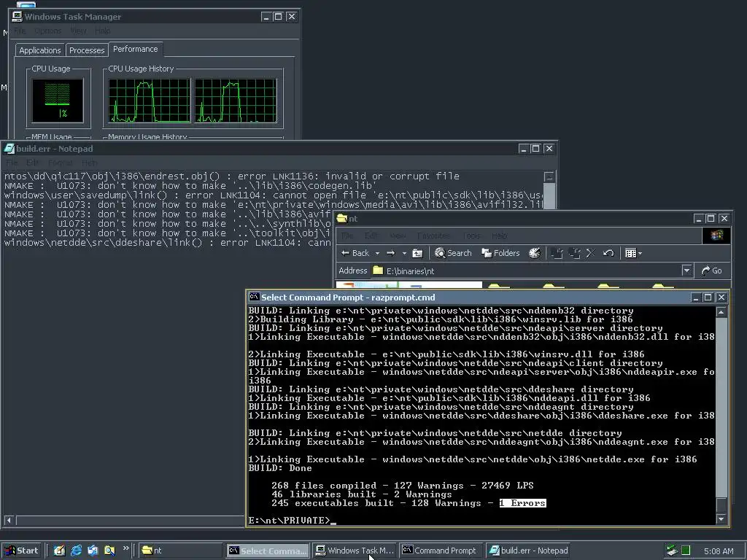
Task: Click the folder icon in the Address field
Action: click(379, 271)
